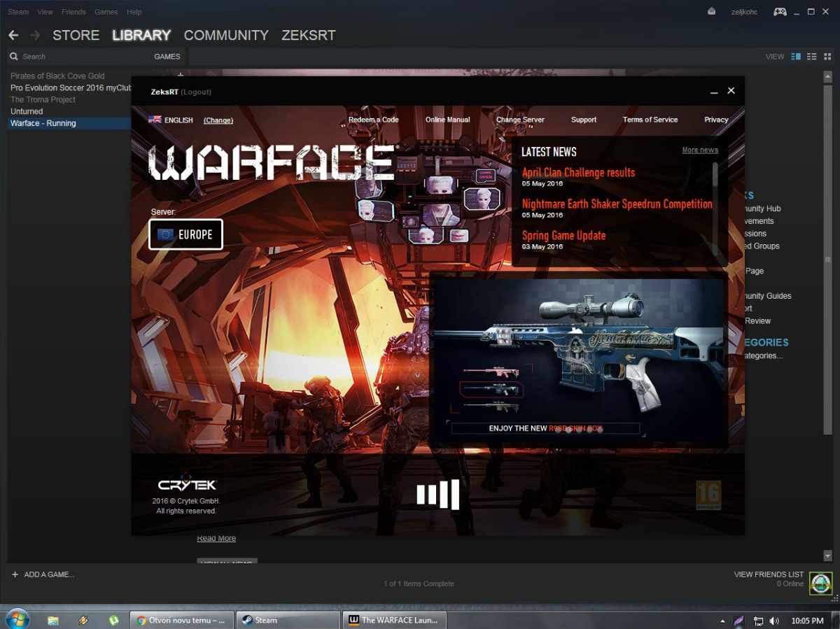Image resolution: width=840 pixels, height=629 pixels.
Task: Click the volume speaker tray icon
Action: pyautogui.click(x=774, y=621)
